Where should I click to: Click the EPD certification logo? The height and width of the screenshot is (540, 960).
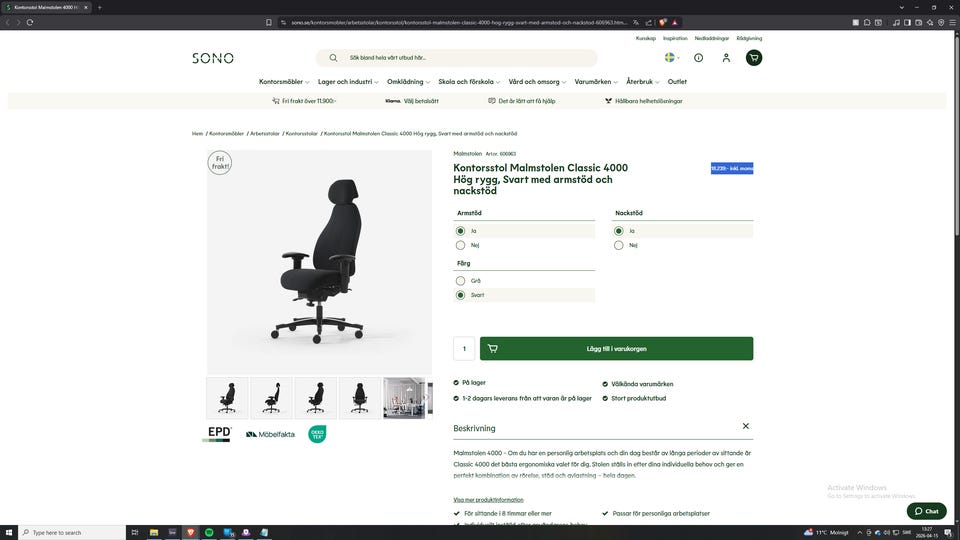(x=218, y=433)
